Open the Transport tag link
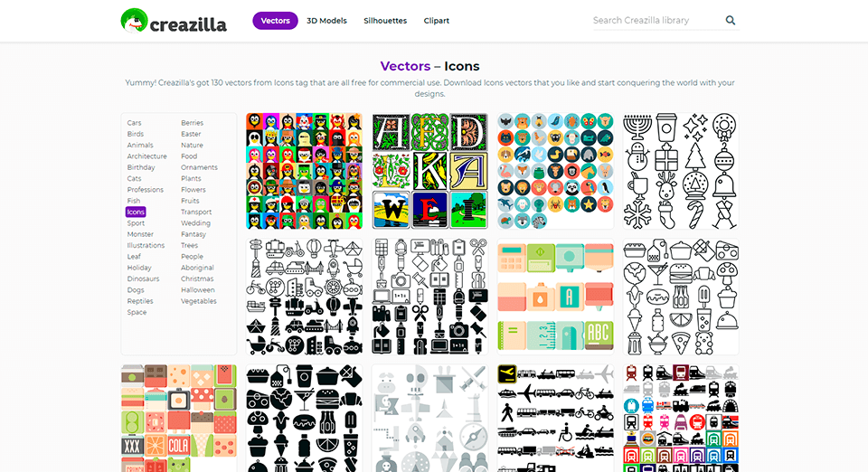 [196, 212]
